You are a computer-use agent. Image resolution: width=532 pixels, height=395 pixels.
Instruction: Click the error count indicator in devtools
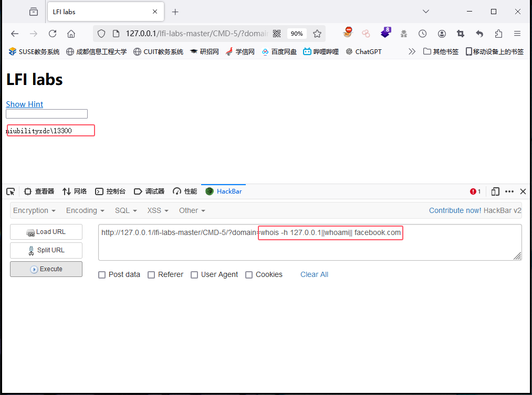click(475, 191)
